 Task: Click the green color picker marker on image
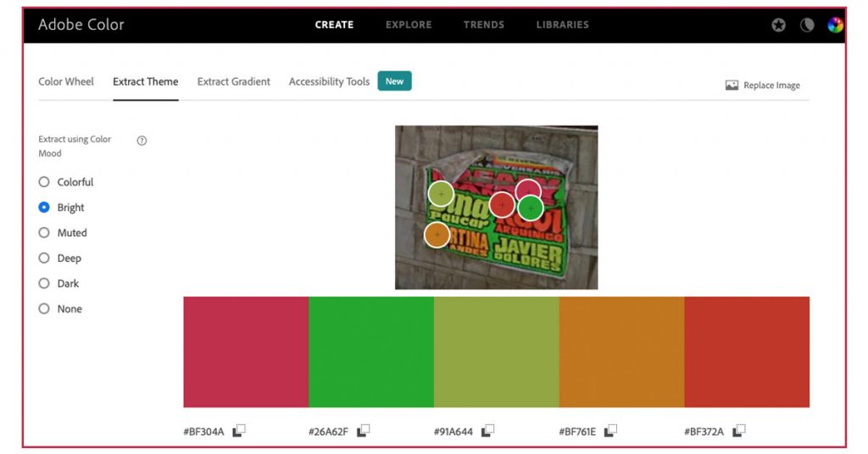pos(531,208)
